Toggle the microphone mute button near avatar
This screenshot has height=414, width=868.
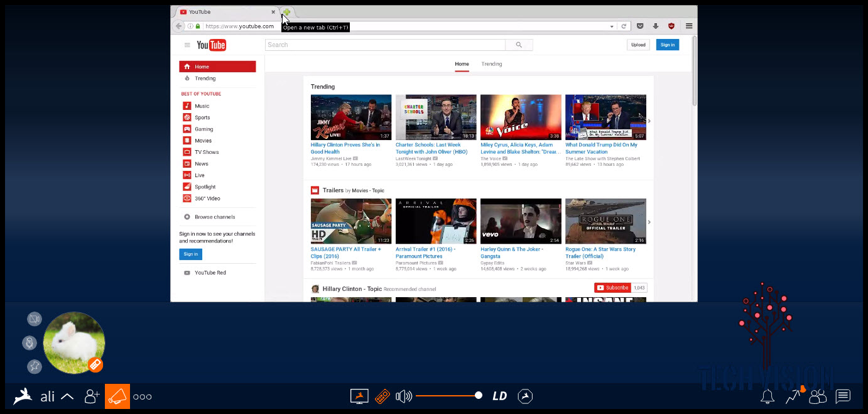coord(30,343)
